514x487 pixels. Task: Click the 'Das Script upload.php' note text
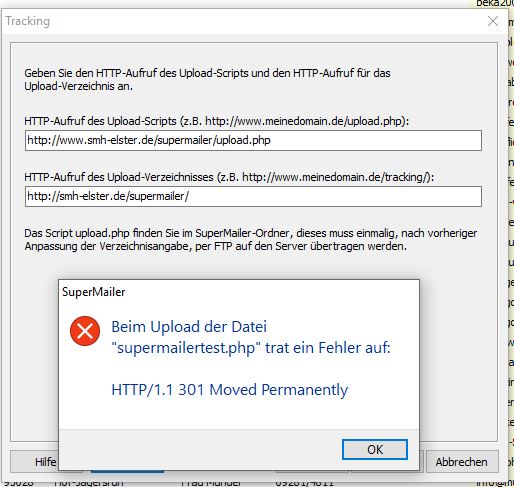click(251, 240)
